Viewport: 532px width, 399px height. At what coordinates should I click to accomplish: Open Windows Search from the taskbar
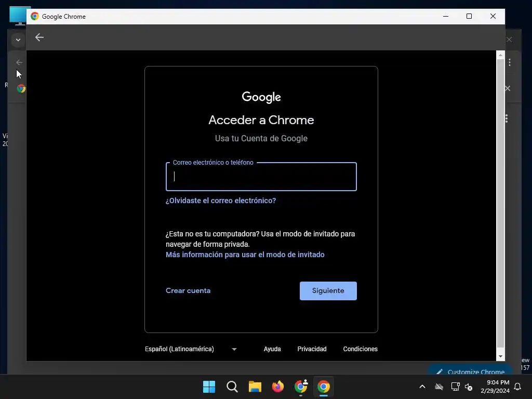click(x=232, y=387)
